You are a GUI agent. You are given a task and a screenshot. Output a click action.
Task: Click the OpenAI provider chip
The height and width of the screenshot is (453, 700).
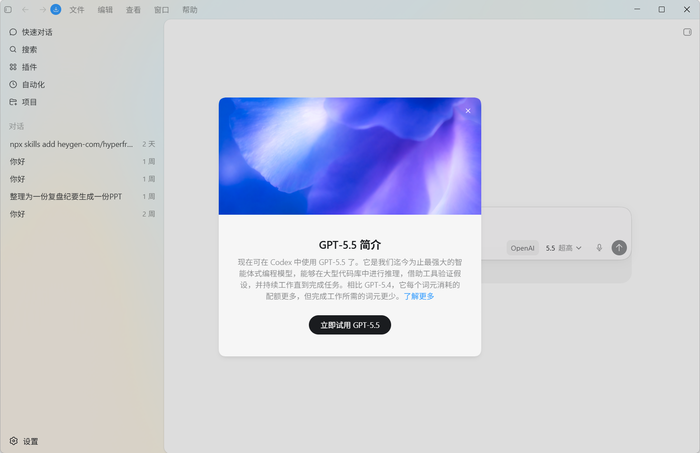tap(522, 248)
